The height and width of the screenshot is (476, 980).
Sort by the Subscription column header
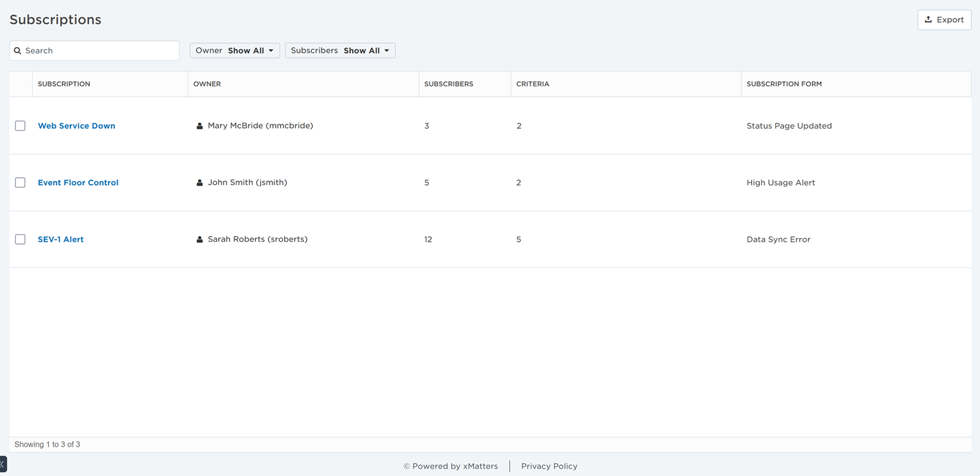click(64, 84)
